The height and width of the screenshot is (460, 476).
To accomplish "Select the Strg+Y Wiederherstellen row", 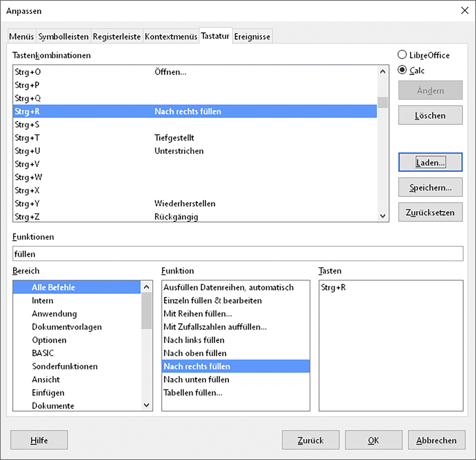I will (x=195, y=203).
